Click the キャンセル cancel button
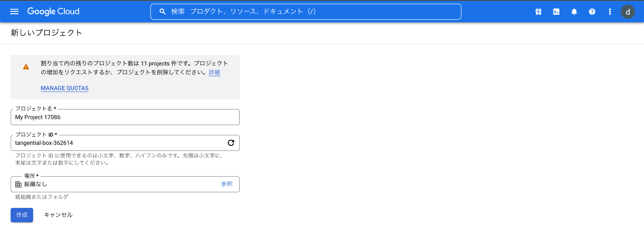This screenshot has height=236, width=644. click(x=58, y=215)
